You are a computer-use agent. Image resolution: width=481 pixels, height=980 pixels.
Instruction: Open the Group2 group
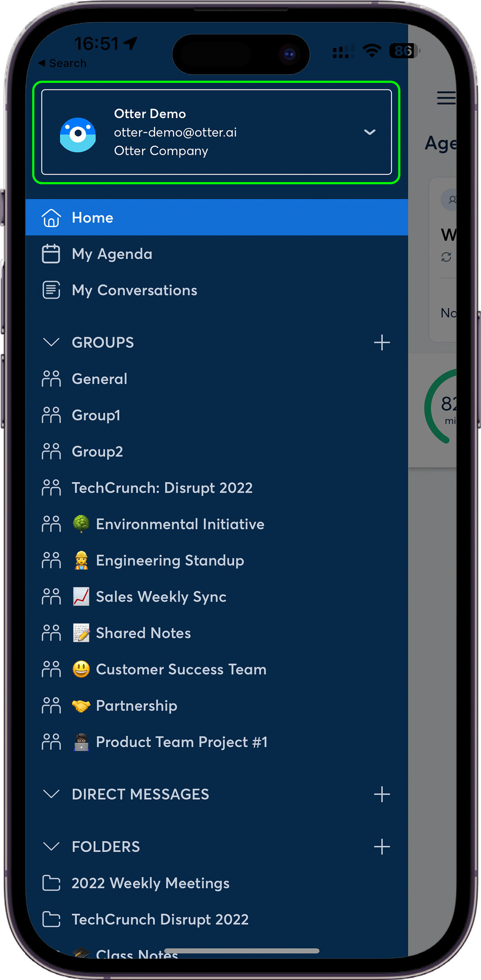click(217, 451)
